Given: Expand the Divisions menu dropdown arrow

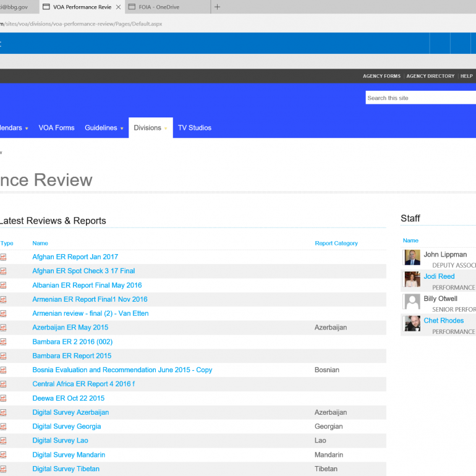Looking at the screenshot, I should [166, 129].
